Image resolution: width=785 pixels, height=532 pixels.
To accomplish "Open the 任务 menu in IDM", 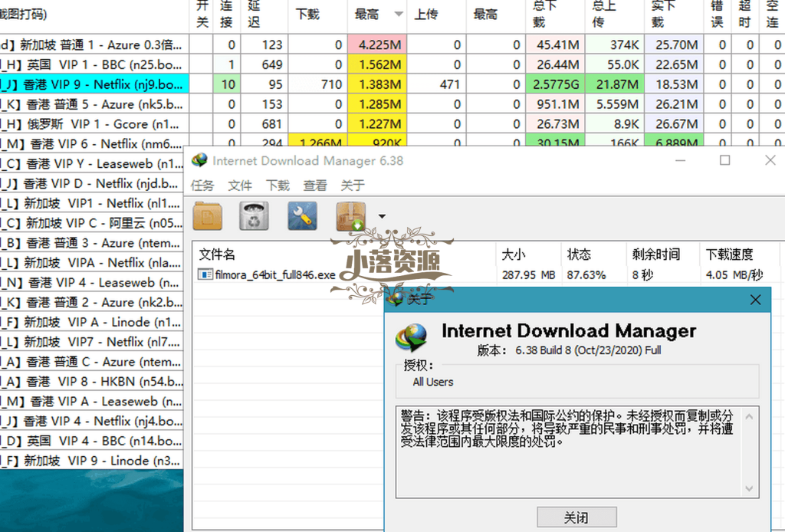I will coord(202,186).
